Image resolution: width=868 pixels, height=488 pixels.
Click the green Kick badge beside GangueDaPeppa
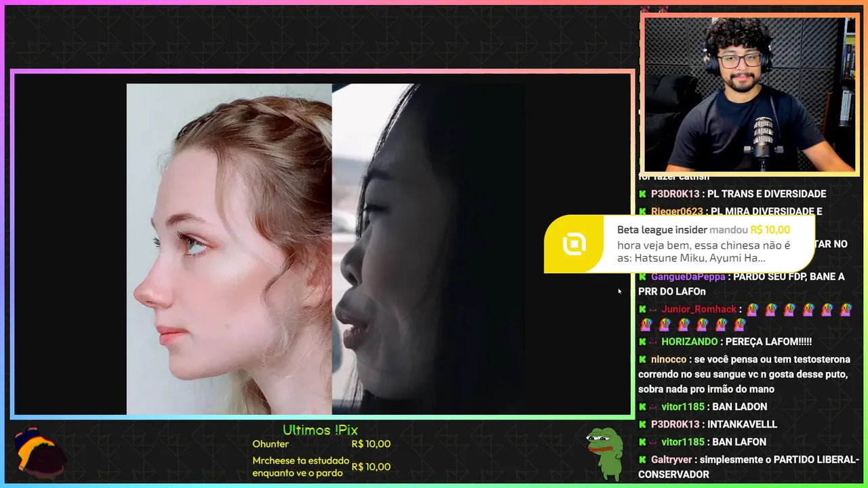642,277
